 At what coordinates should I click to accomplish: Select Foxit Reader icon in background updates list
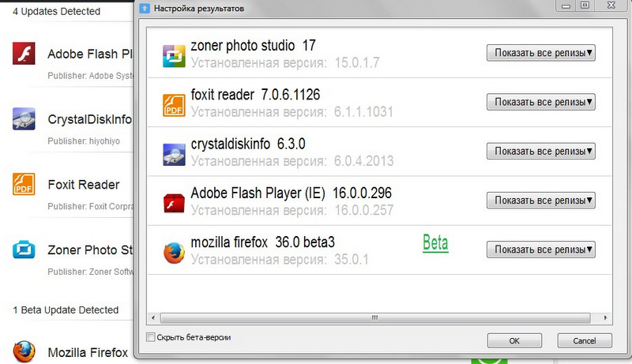pos(24,184)
